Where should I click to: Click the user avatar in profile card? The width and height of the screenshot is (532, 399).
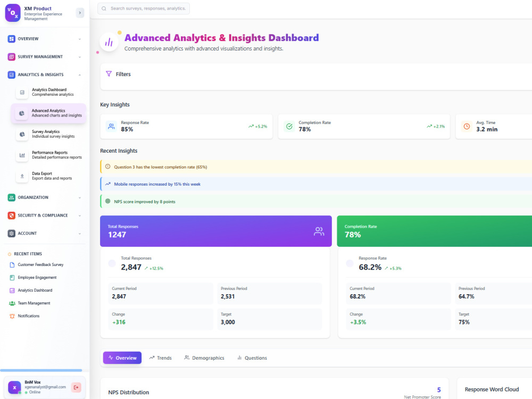14,387
